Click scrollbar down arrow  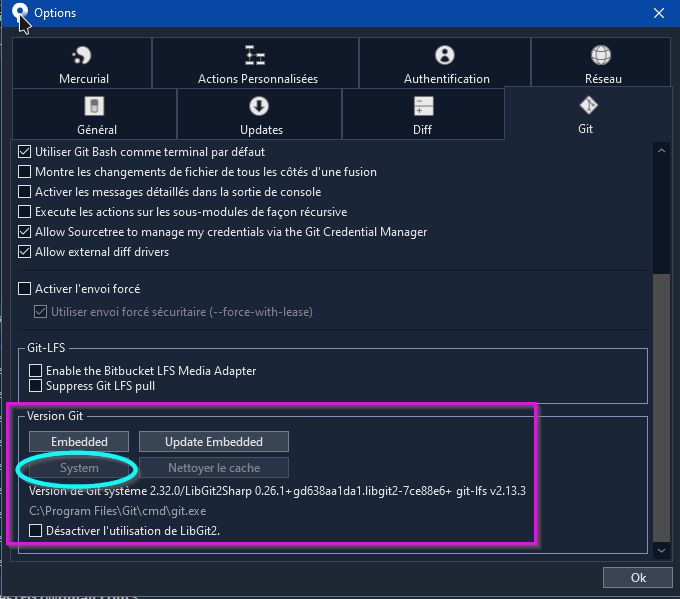point(661,551)
